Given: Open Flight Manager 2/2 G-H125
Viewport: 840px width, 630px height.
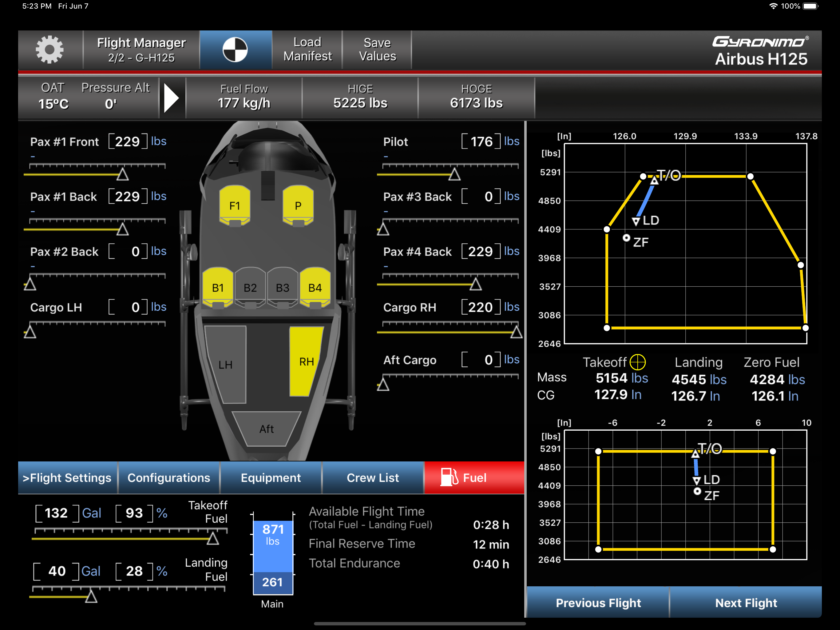Looking at the screenshot, I should point(141,50).
